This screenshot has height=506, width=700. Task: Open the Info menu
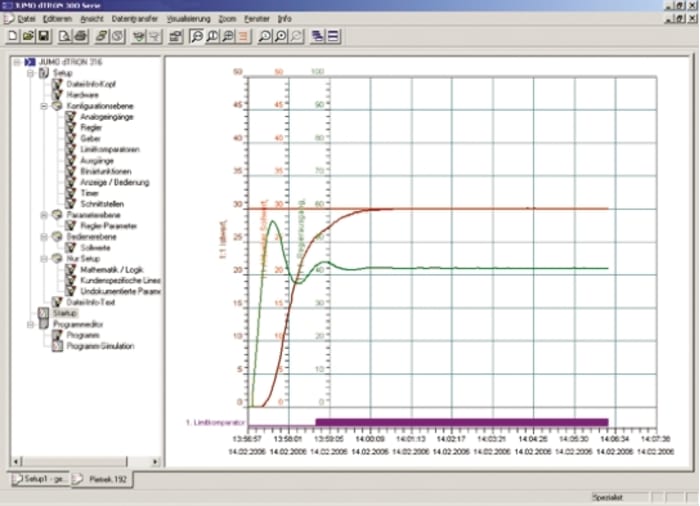point(284,19)
